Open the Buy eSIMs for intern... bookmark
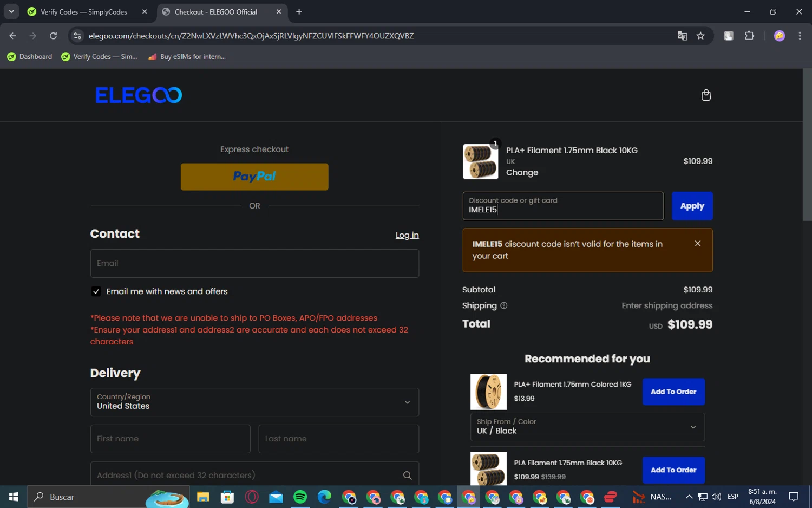 (187, 56)
